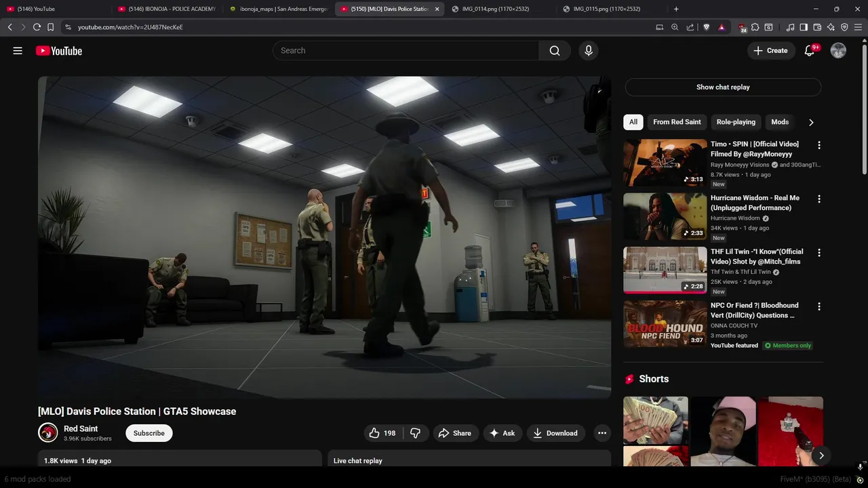Click the Ask button
Screen dimensions: 868x488
pyautogui.click(x=502, y=433)
